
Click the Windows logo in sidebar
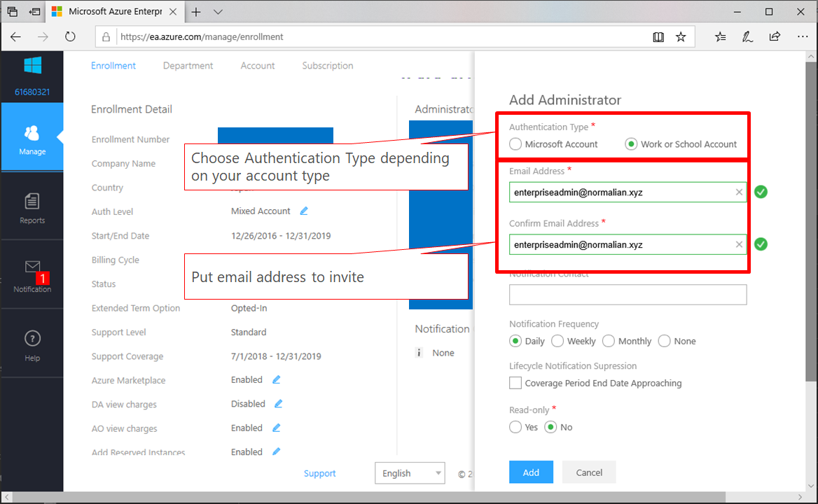(x=32, y=66)
